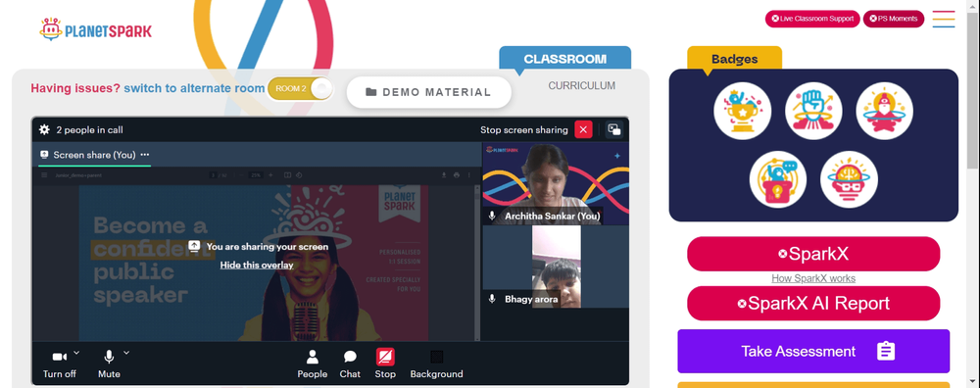Screen dimensions: 980x388
Task: Select the meditating rocket badge
Action: [884, 112]
